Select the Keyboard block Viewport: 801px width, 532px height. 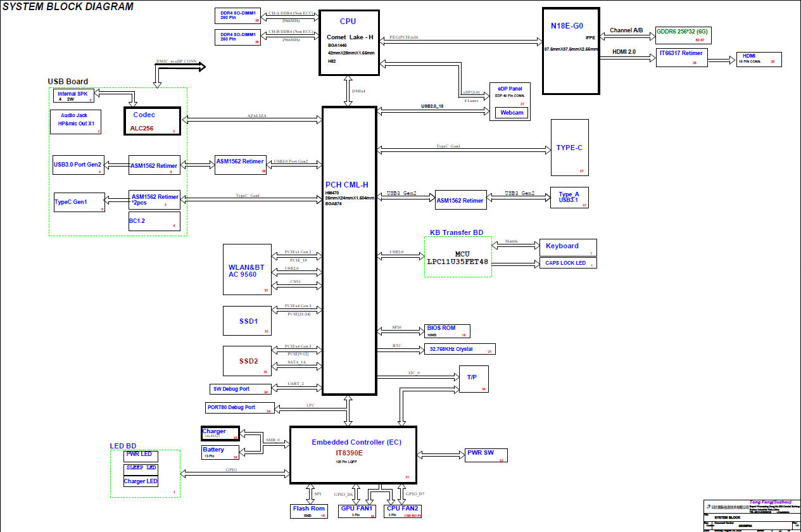567,247
